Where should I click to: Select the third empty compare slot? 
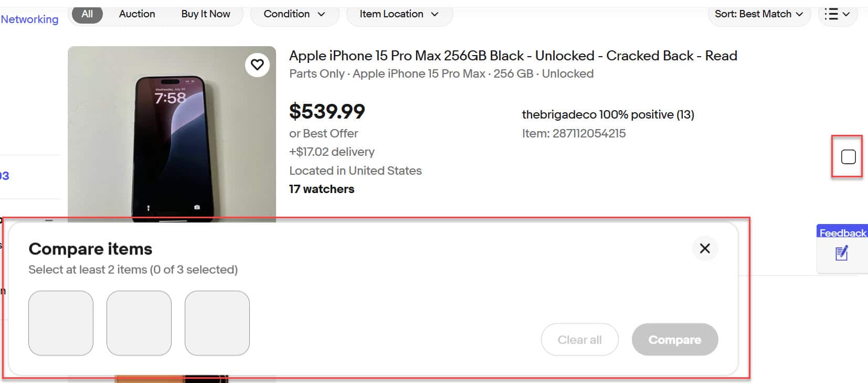click(x=217, y=323)
